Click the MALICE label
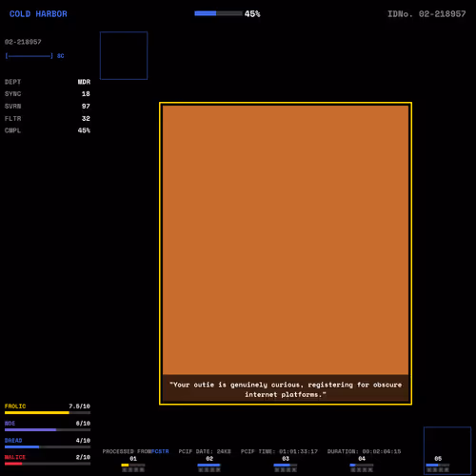 (15, 457)
